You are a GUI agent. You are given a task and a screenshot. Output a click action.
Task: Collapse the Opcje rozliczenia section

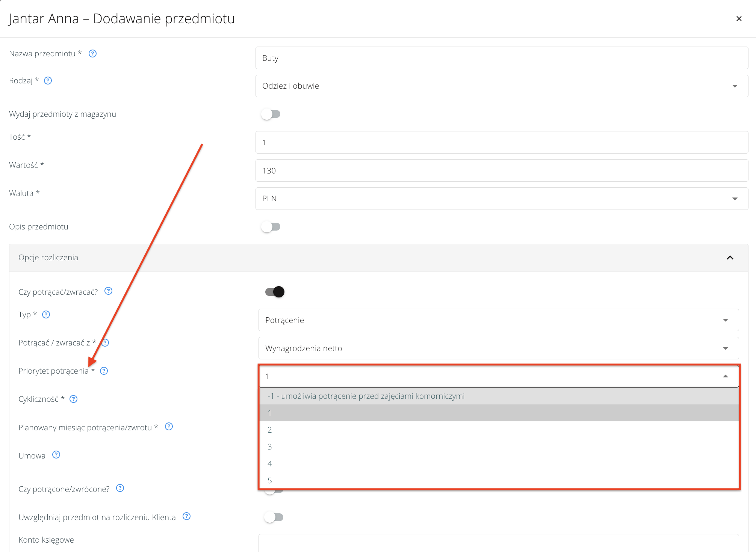[730, 258]
